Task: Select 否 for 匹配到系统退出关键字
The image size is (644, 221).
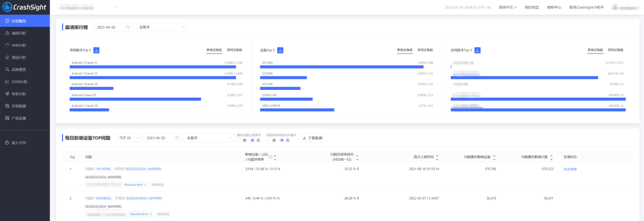Action: click(281, 140)
